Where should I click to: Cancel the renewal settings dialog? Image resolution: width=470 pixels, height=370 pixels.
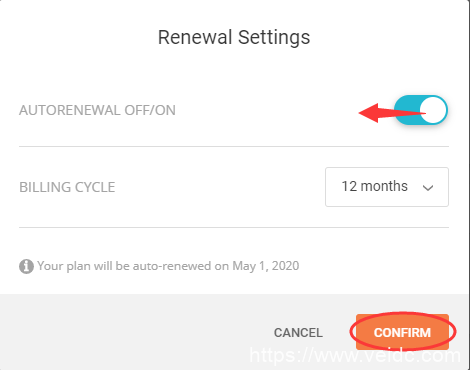tap(298, 333)
